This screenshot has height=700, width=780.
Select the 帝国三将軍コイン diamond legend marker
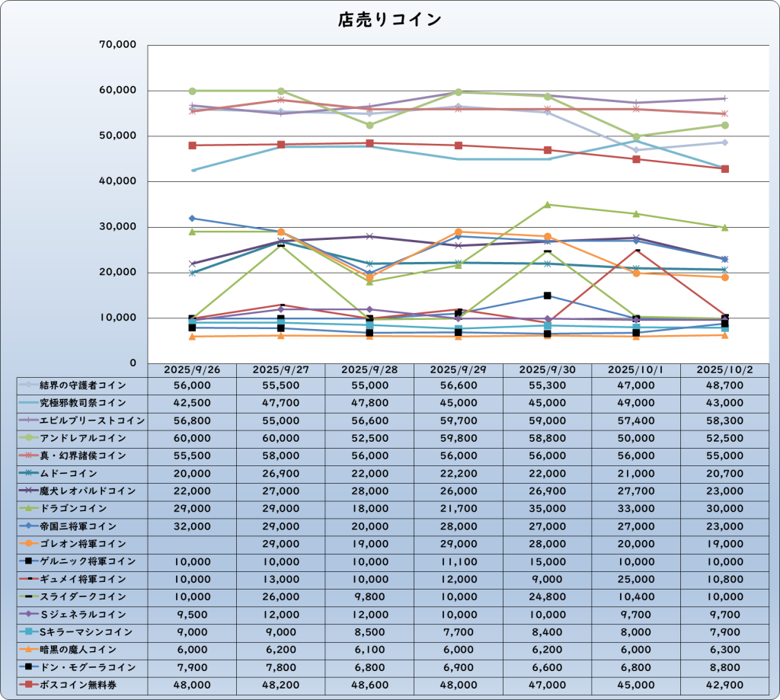pos(29,526)
